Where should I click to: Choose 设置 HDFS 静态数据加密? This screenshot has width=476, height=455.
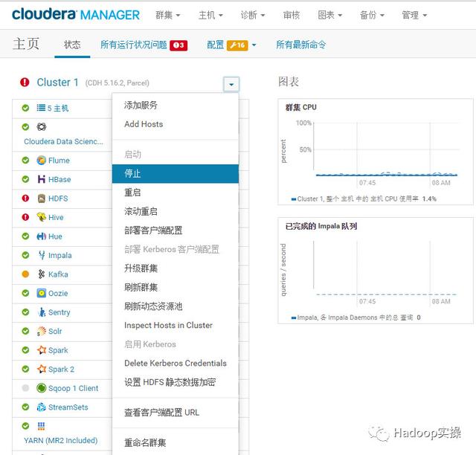[x=176, y=382]
